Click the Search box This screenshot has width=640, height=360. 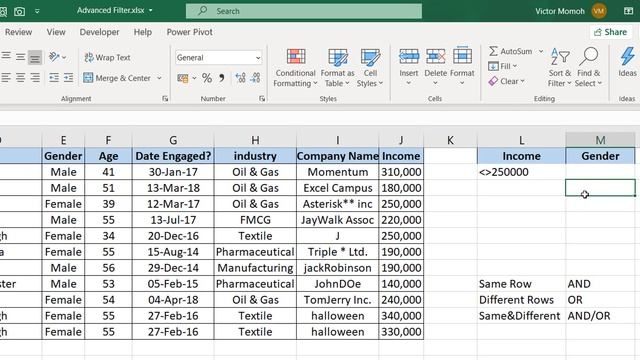(304, 11)
